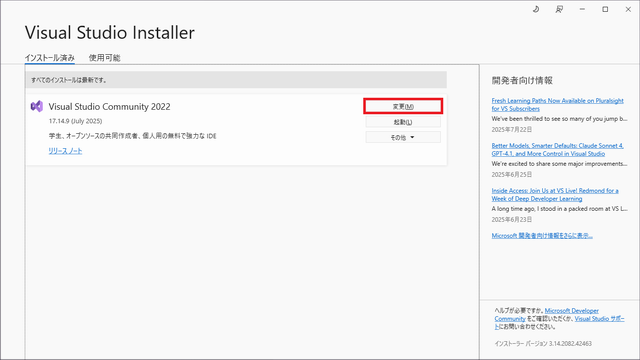
Task: Click the 開発者向け情報 heading
Action: pyautogui.click(x=522, y=80)
